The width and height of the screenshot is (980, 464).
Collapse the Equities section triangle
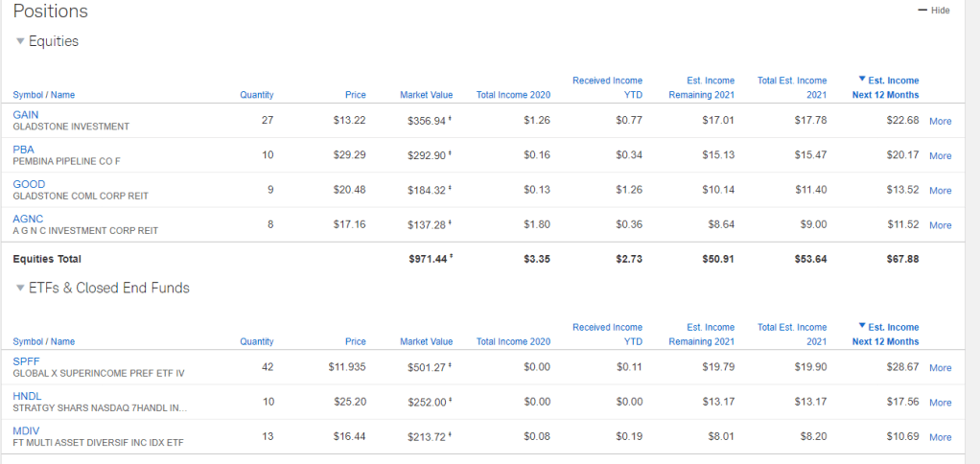coord(21,42)
